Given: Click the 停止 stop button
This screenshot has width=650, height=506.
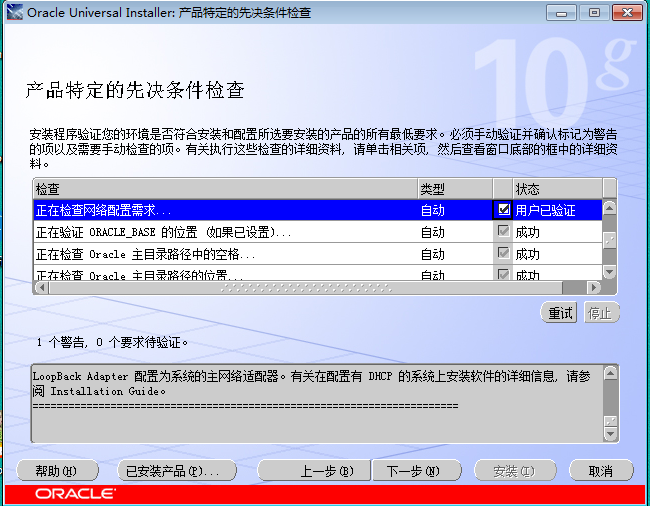Looking at the screenshot, I should tap(601, 312).
